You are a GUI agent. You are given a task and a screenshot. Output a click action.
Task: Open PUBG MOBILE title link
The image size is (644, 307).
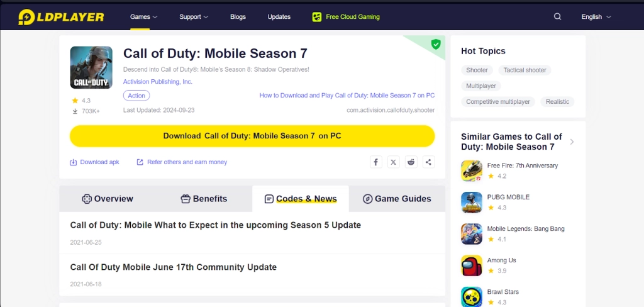pos(508,198)
